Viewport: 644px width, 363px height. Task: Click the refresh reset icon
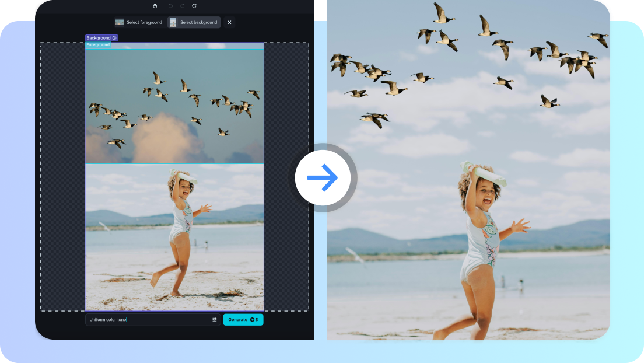coord(194,6)
